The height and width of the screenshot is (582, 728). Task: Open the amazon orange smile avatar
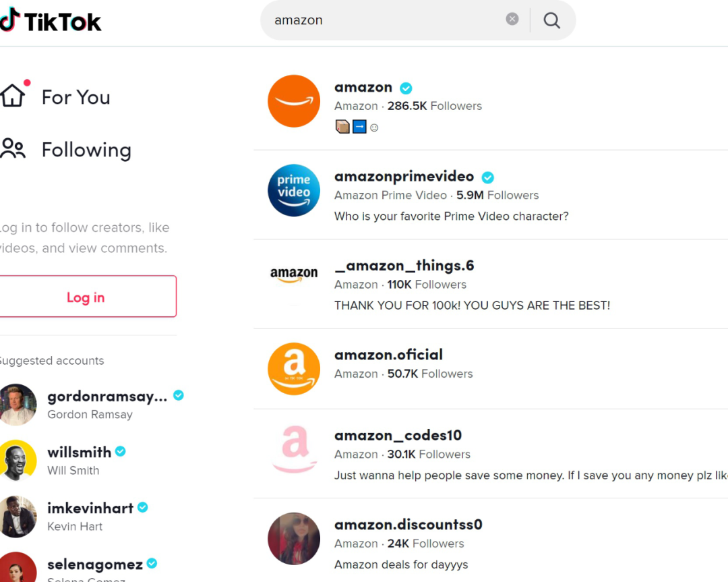[x=294, y=100]
